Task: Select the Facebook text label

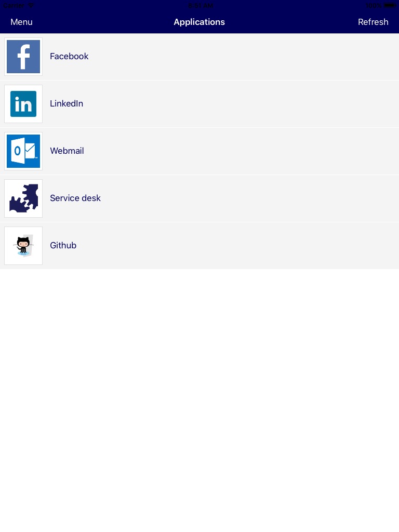Action: [69, 56]
